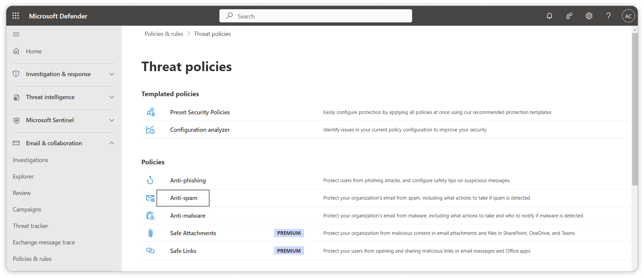
Task: Click Threat policies breadcrumb
Action: point(212,34)
